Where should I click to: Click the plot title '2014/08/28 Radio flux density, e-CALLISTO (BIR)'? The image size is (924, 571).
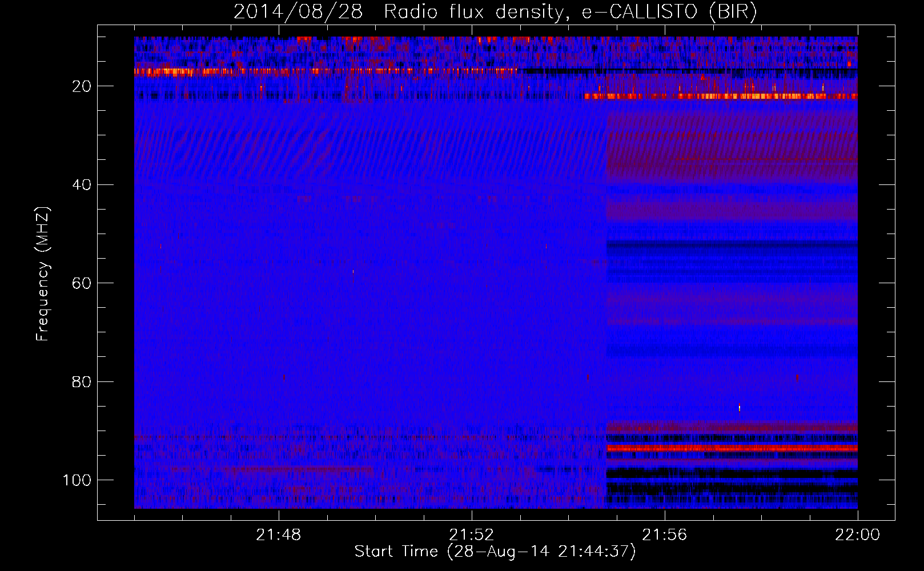pos(495,11)
